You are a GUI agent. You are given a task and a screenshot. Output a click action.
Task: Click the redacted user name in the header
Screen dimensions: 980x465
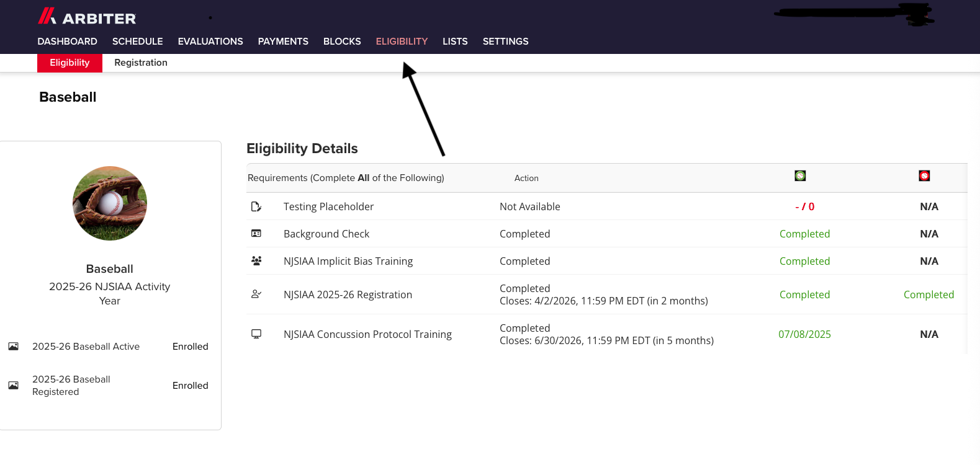click(855, 14)
